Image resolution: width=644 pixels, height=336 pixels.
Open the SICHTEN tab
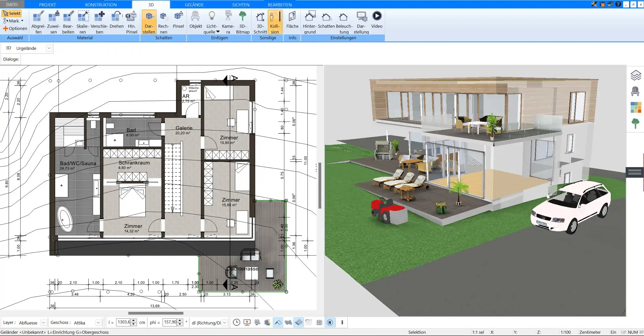[x=241, y=5]
